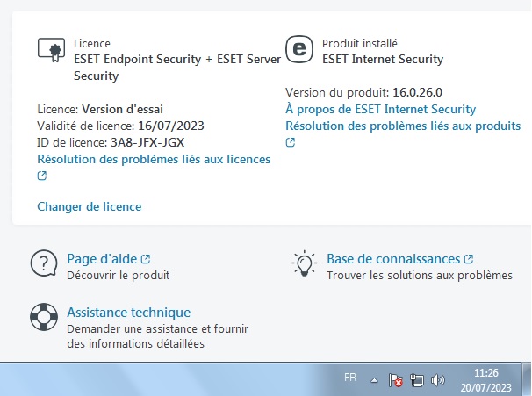
Task: Click 'Résolution des problèmes liés aux licences'
Action: click(154, 159)
